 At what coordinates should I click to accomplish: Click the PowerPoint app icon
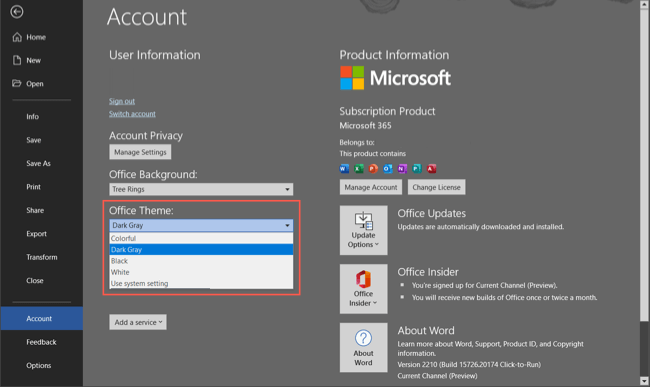click(x=373, y=169)
